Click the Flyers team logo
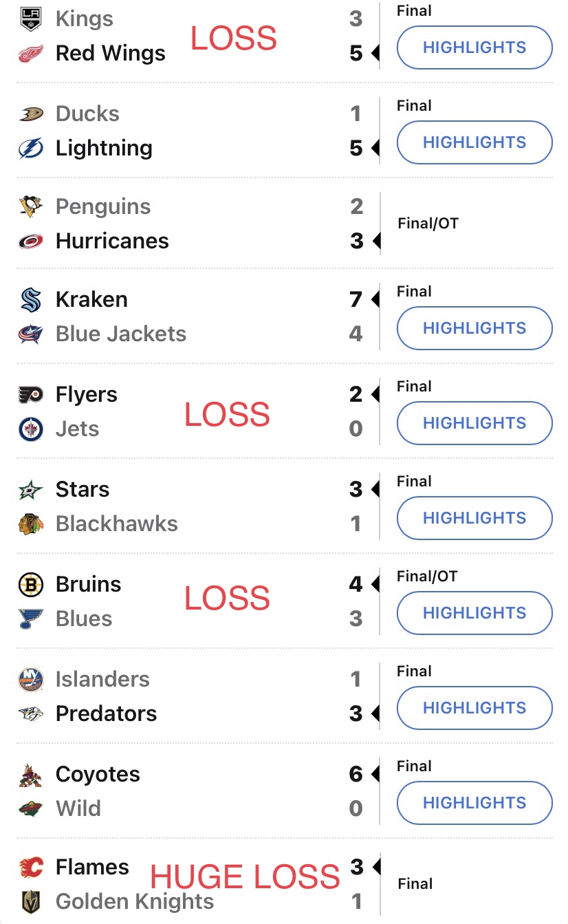The image size is (568, 924). pyautogui.click(x=31, y=394)
